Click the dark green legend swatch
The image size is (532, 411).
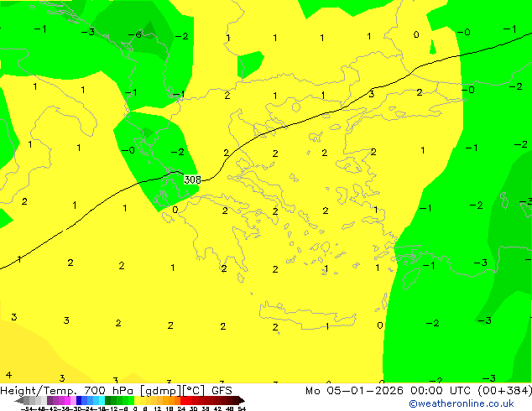(107, 400)
